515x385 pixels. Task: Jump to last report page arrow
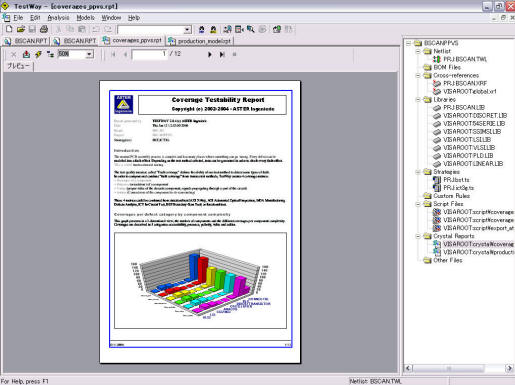222,54
